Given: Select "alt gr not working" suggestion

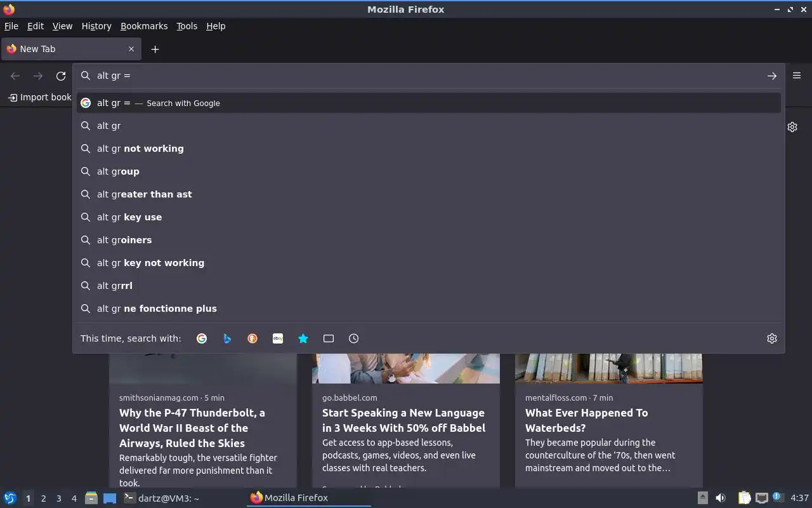Looking at the screenshot, I should [429, 149].
